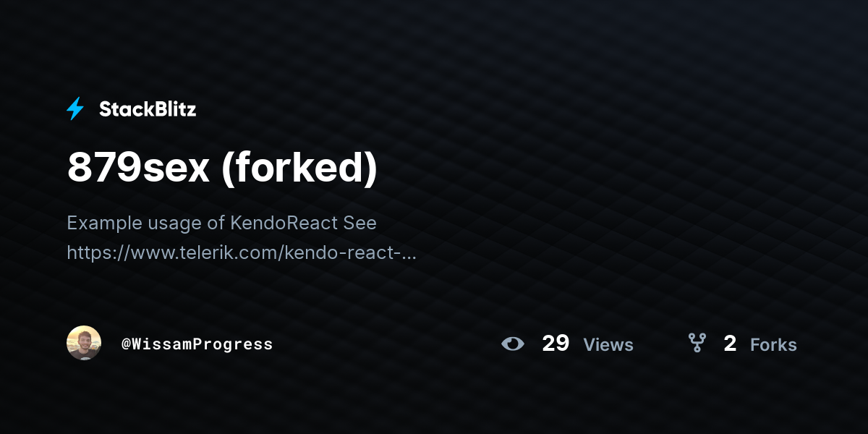Open the @WissamProgress username link
The height and width of the screenshot is (434, 868).
coord(197,344)
